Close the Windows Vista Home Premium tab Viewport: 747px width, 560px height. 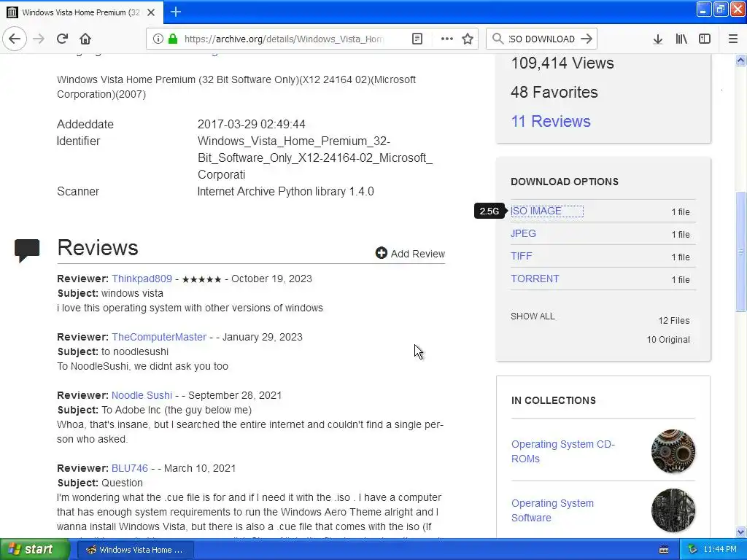pyautogui.click(x=151, y=12)
